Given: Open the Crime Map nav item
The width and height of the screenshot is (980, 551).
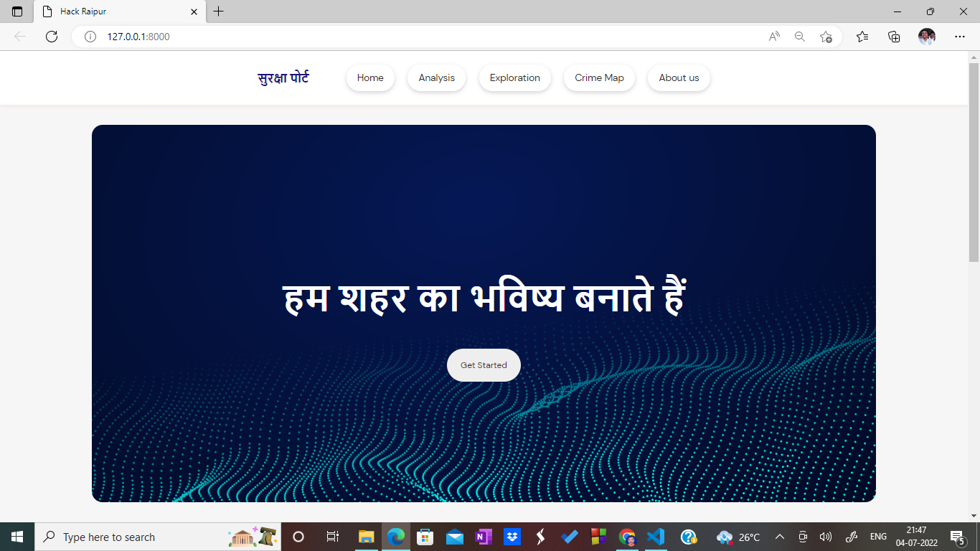Looking at the screenshot, I should point(599,78).
